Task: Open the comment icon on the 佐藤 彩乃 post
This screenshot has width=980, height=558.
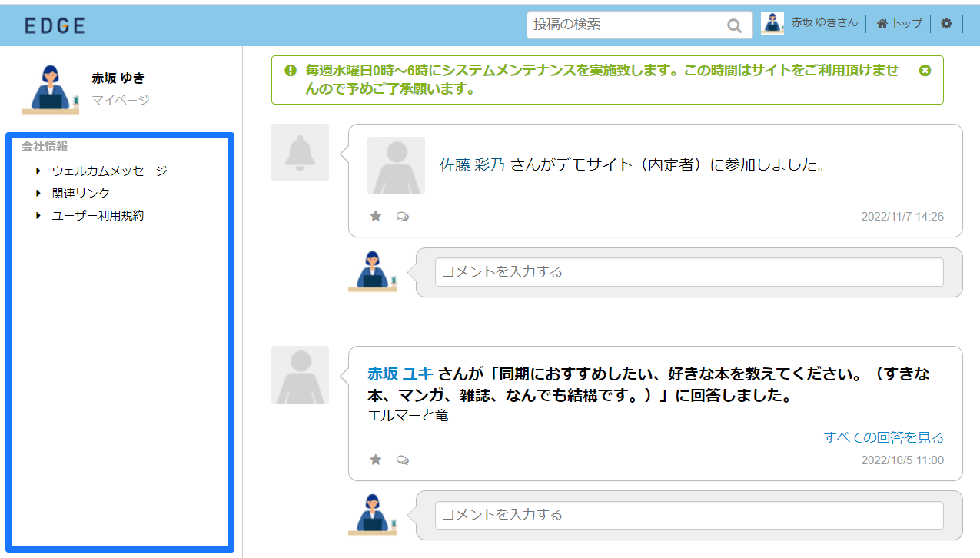Action: point(402,217)
